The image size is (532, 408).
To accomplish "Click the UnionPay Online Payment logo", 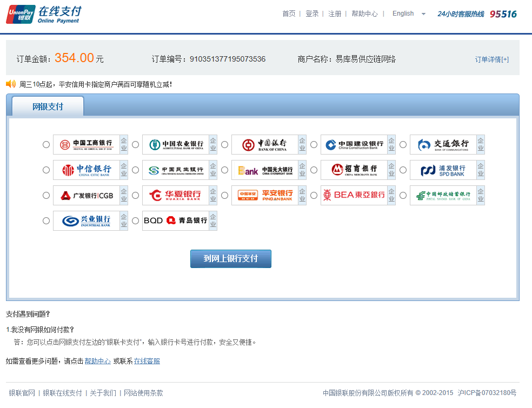I will tap(44, 14).
